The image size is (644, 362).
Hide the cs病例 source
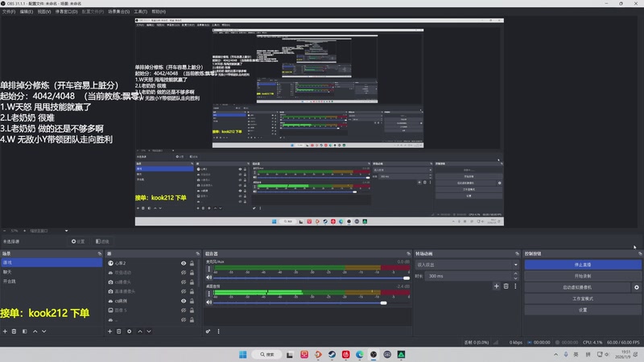click(184, 301)
